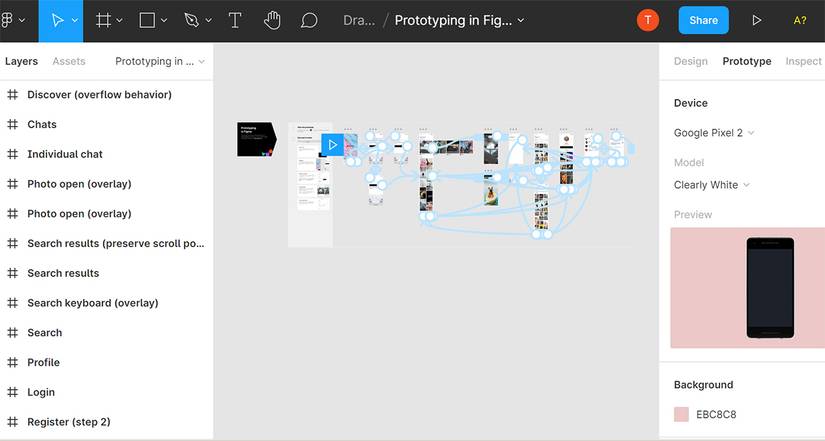
Task: Select first Photo open (overlay) layer
Action: click(106, 184)
